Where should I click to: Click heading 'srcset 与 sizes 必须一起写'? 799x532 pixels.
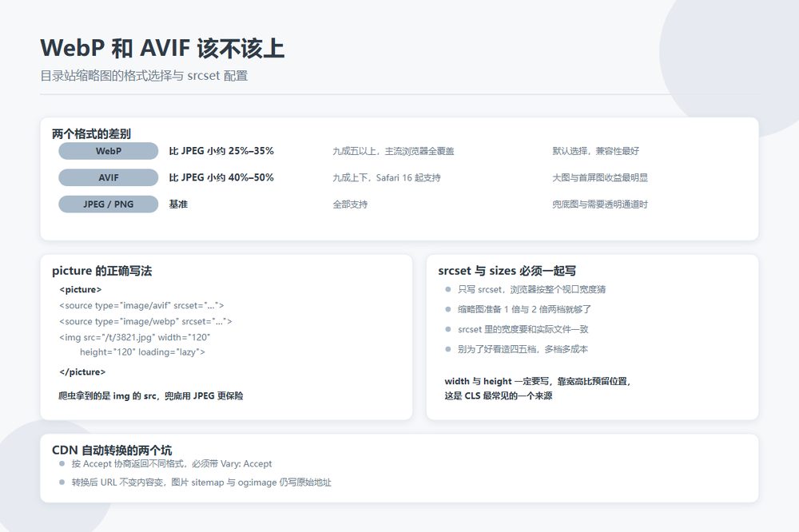507,271
